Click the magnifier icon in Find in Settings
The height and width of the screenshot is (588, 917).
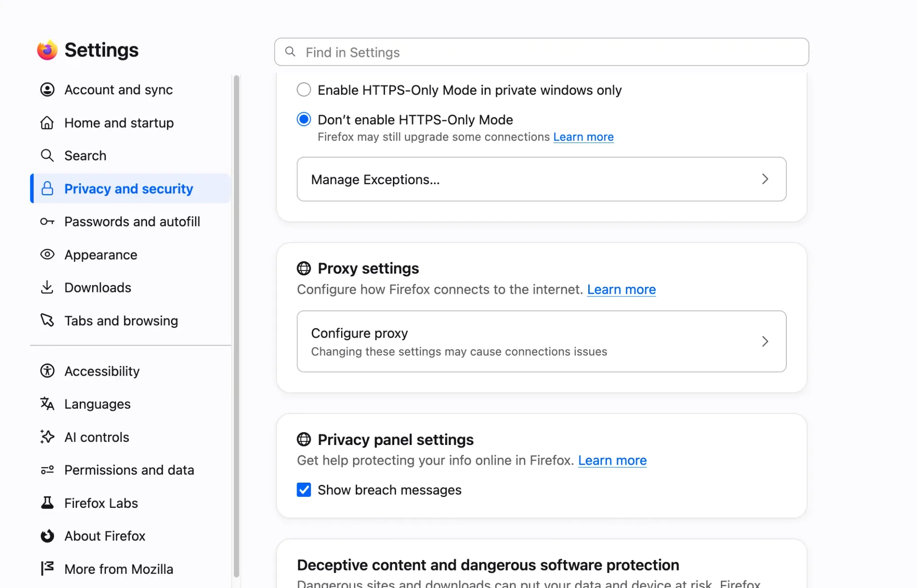click(x=290, y=52)
